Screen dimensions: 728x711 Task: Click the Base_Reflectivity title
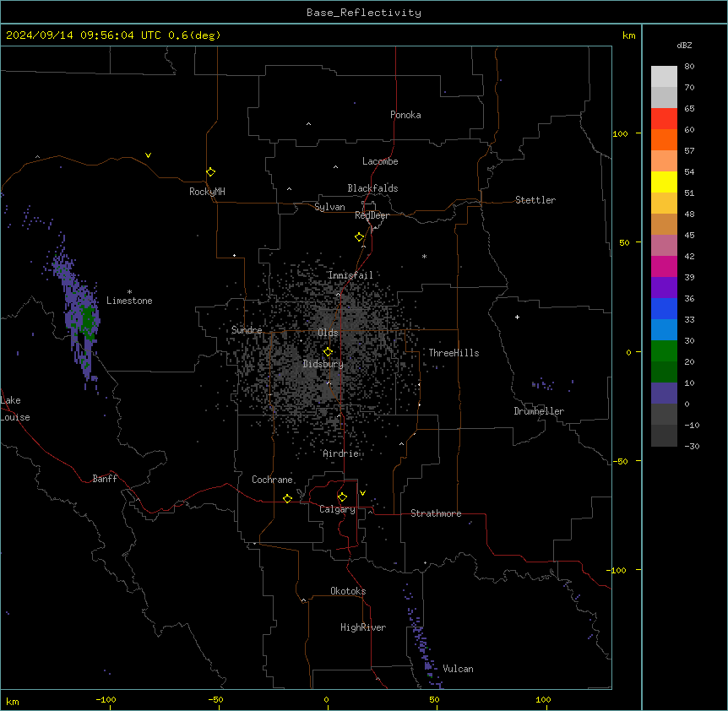(364, 13)
